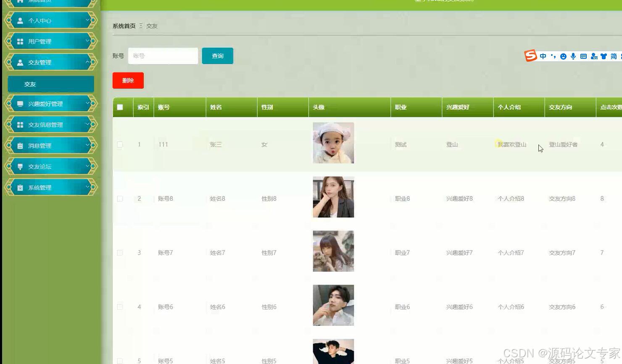Viewport: 622px width, 364px height.
Task: Open the 消息管理 sidebar menu
Action: pyautogui.click(x=51, y=146)
